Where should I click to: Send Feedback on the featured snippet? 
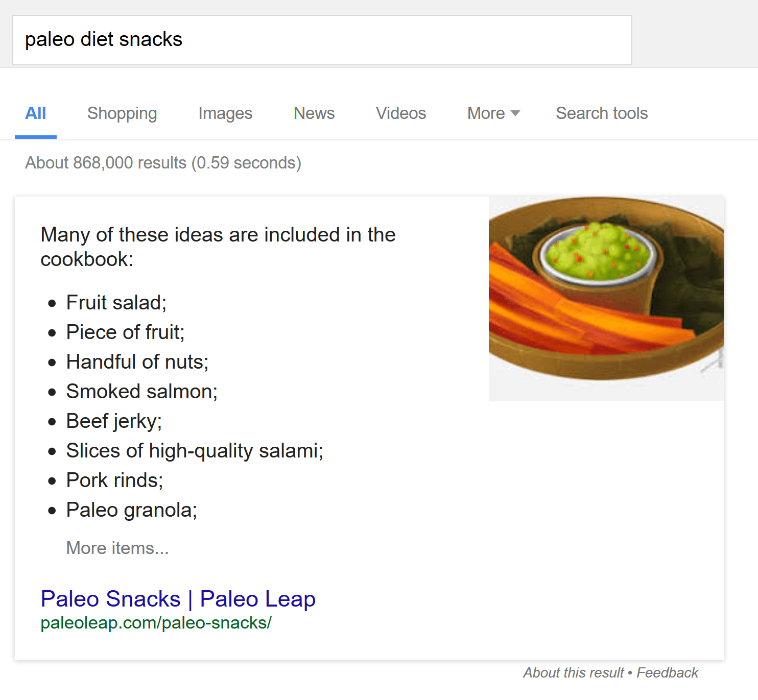point(667,673)
